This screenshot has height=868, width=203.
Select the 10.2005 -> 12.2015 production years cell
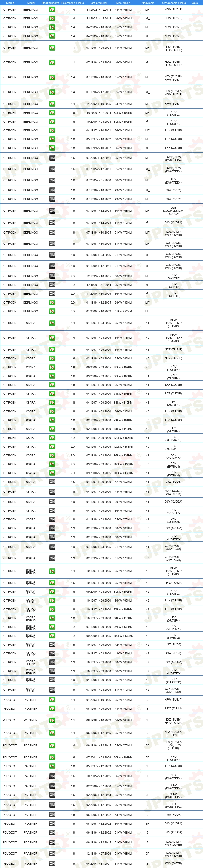coord(98,776)
